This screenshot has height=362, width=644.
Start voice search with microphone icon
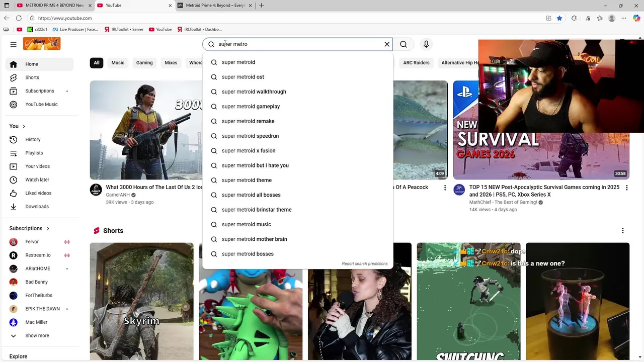426,44
